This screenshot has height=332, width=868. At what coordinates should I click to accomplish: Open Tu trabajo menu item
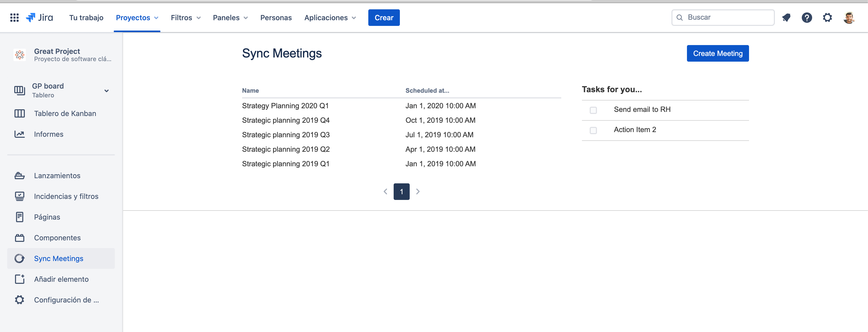pos(86,18)
